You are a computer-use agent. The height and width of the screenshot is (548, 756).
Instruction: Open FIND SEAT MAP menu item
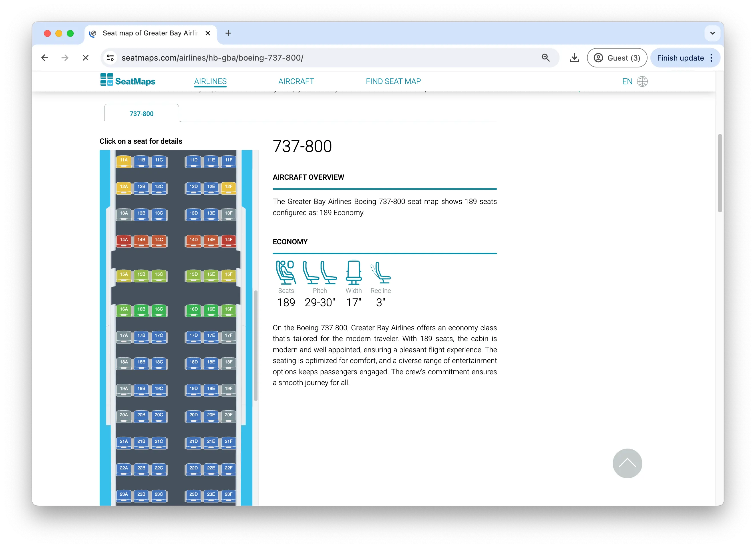pyautogui.click(x=393, y=81)
